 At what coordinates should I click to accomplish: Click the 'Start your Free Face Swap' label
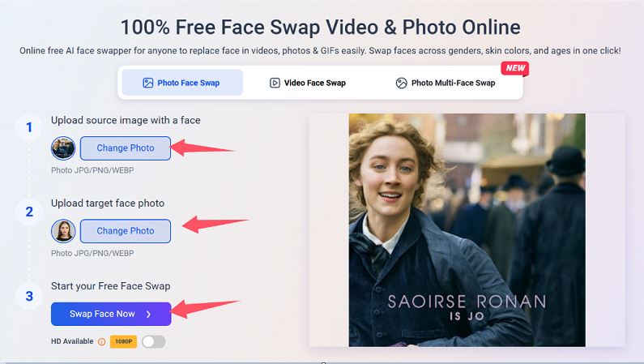[110, 286]
